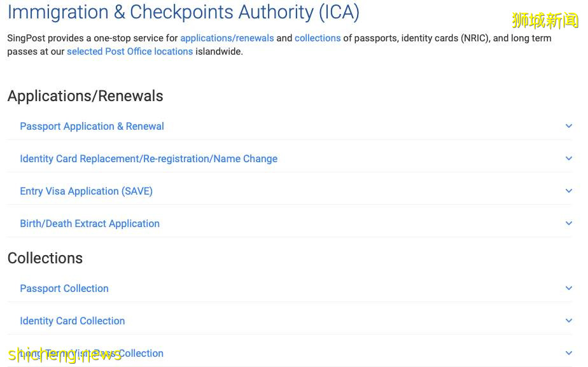
Task: Expand the Long Term Visit Pass chevron
Action: [568, 353]
